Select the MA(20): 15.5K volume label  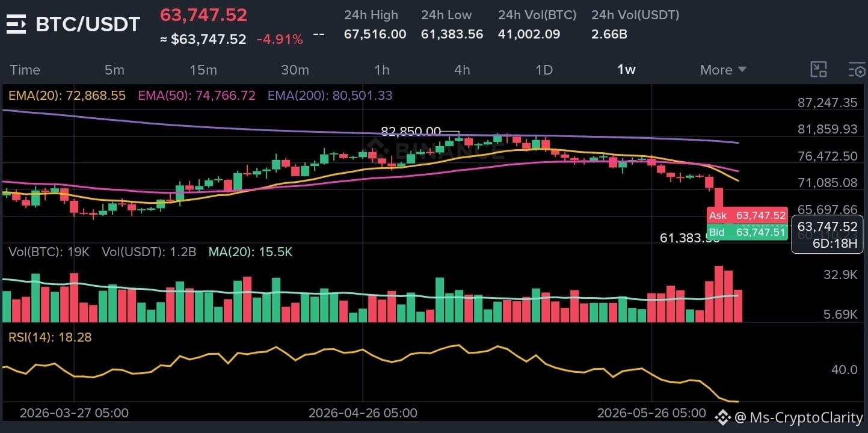point(250,252)
